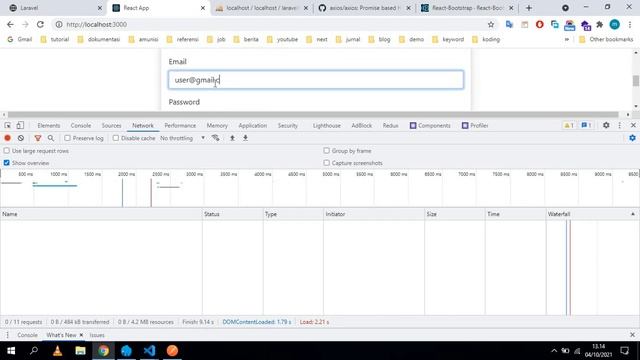This screenshot has height=360, width=640.
Task: Launch VLC from the taskbar
Action: point(58,351)
